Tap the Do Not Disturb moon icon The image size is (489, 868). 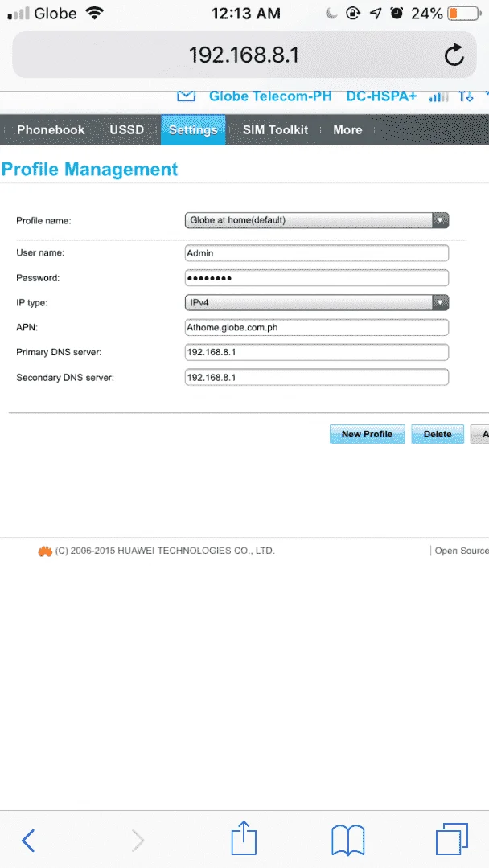pos(331,14)
